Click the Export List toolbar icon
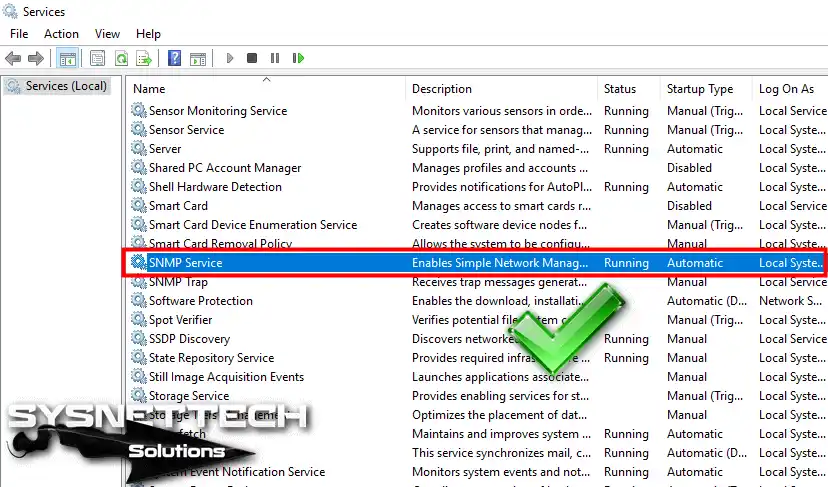828x487 pixels. coord(144,58)
